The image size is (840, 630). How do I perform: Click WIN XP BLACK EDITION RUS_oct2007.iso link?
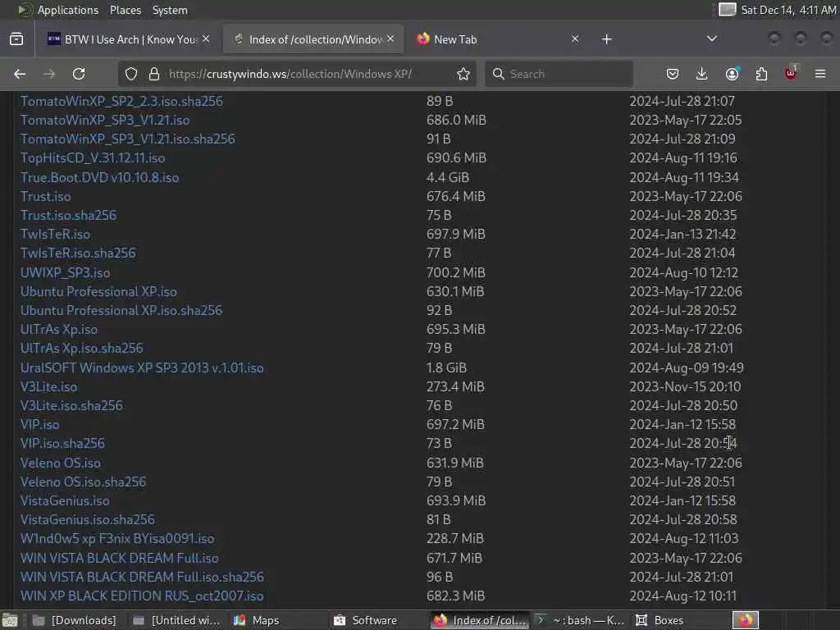pyautogui.click(x=142, y=596)
